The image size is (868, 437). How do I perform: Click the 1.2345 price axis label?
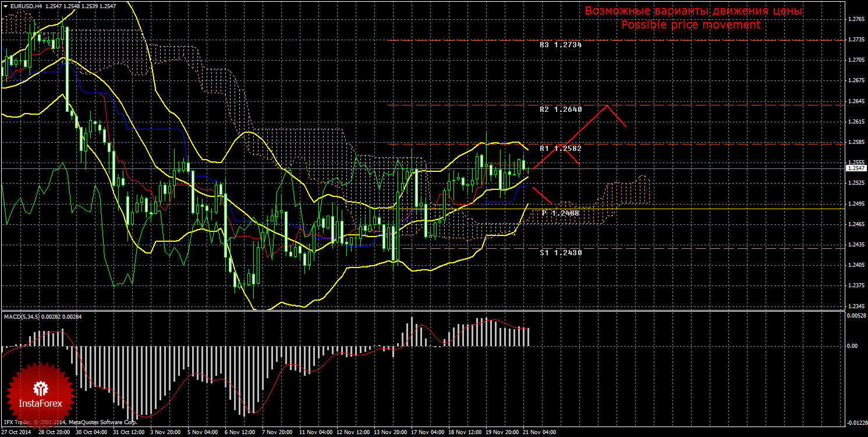(857, 306)
